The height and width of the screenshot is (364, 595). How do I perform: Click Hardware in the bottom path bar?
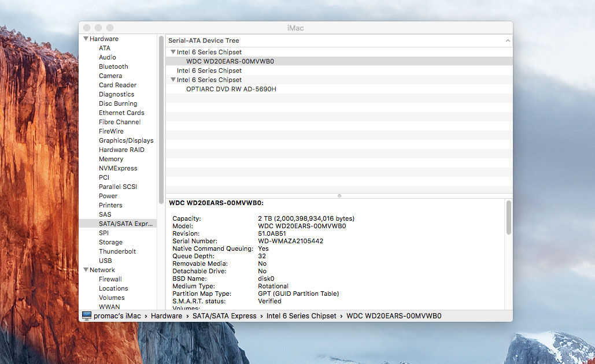[x=166, y=315]
